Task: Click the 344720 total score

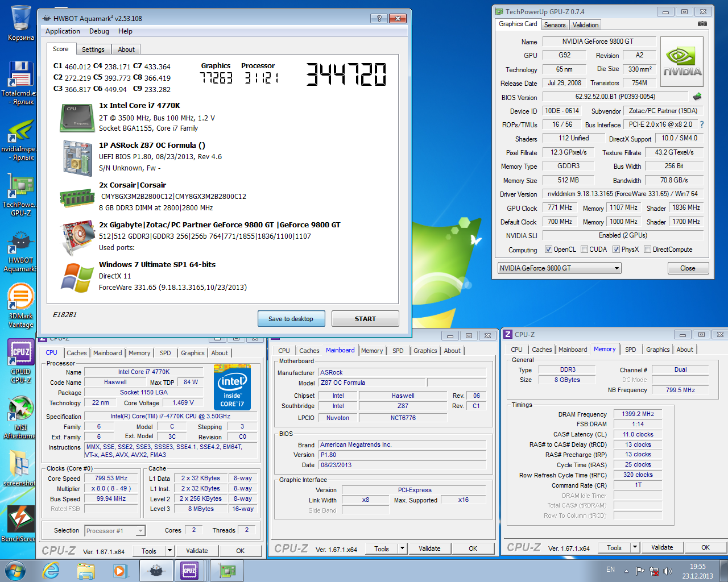Action: click(x=346, y=74)
